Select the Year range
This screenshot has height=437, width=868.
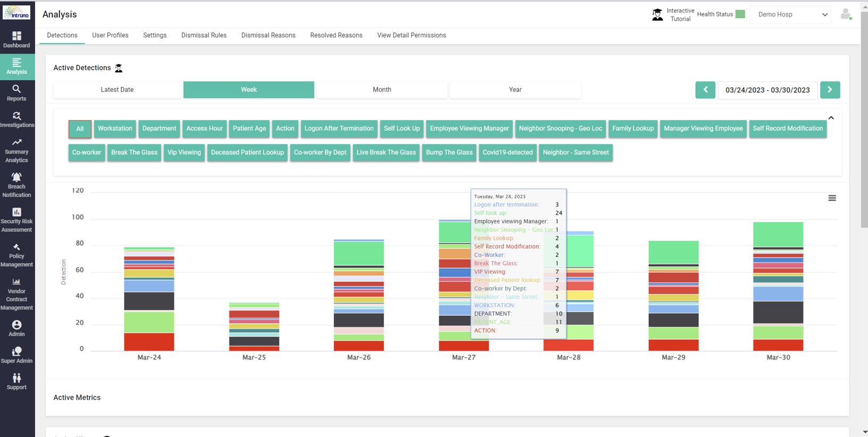pos(515,90)
